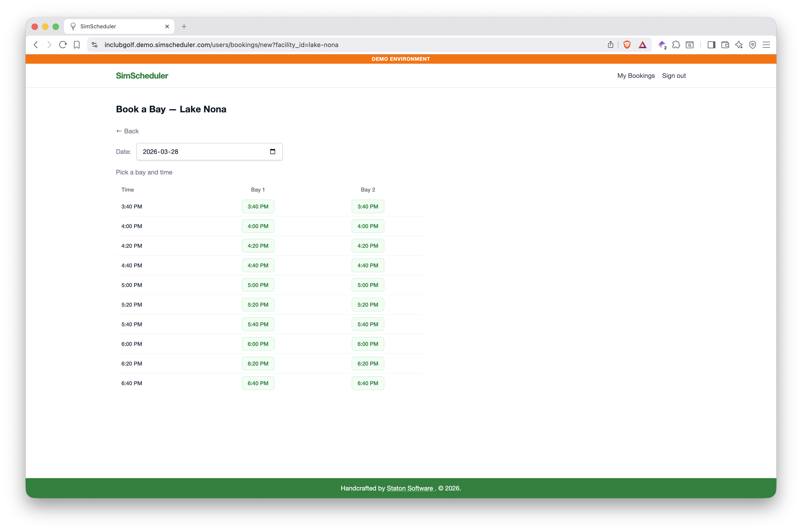Toggle Brave Shields lion icon
Image resolution: width=802 pixels, height=532 pixels.
click(627, 45)
